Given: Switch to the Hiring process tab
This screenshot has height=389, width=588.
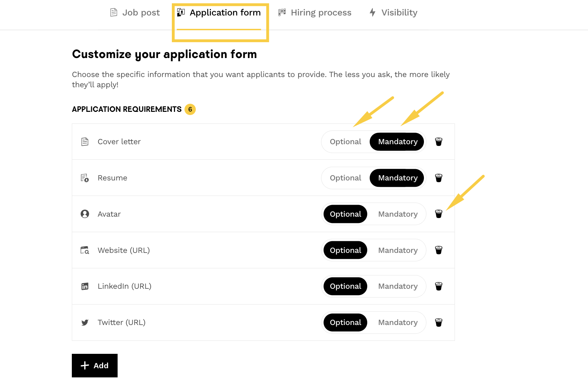Looking at the screenshot, I should coord(315,13).
